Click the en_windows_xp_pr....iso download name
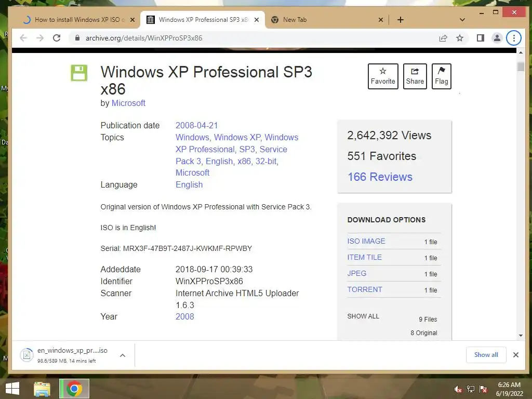 pos(72,351)
